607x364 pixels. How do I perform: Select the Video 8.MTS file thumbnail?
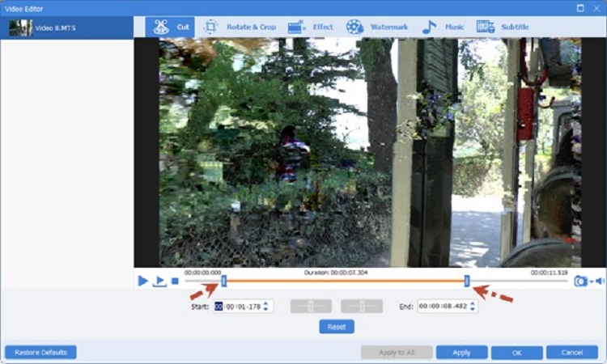coord(21,28)
